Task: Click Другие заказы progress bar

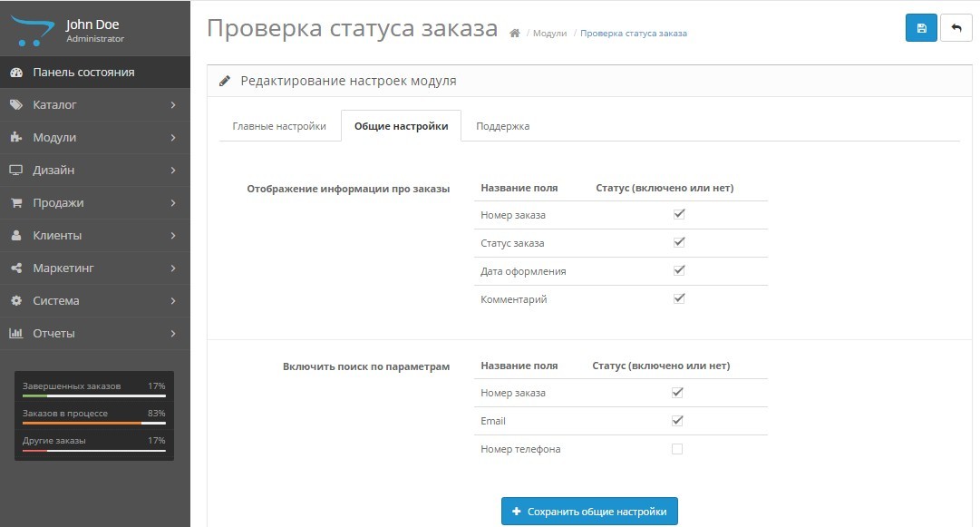Action: [x=93, y=450]
